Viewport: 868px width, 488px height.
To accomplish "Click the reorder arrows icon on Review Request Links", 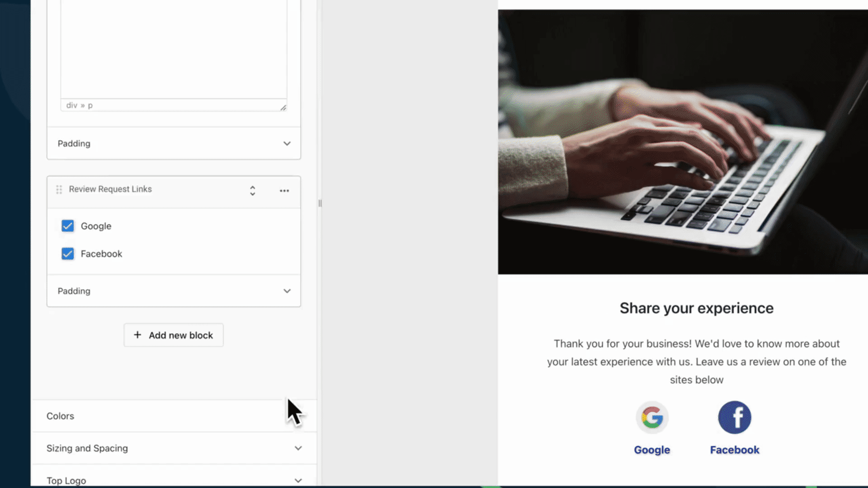I will (x=253, y=189).
